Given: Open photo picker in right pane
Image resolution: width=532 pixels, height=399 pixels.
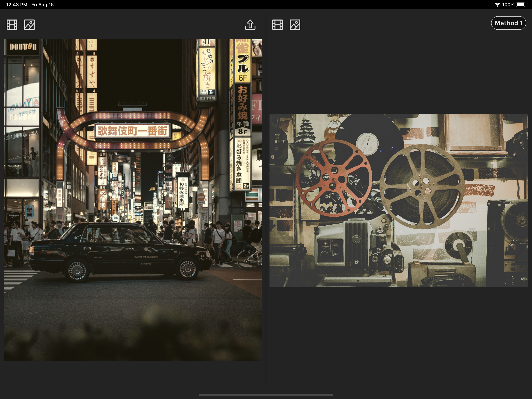Looking at the screenshot, I should tap(295, 25).
